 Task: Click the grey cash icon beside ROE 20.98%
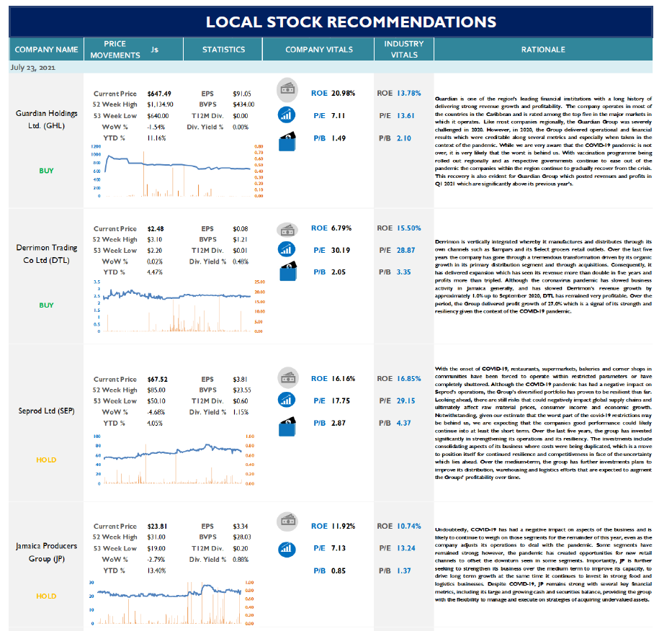tap(287, 89)
